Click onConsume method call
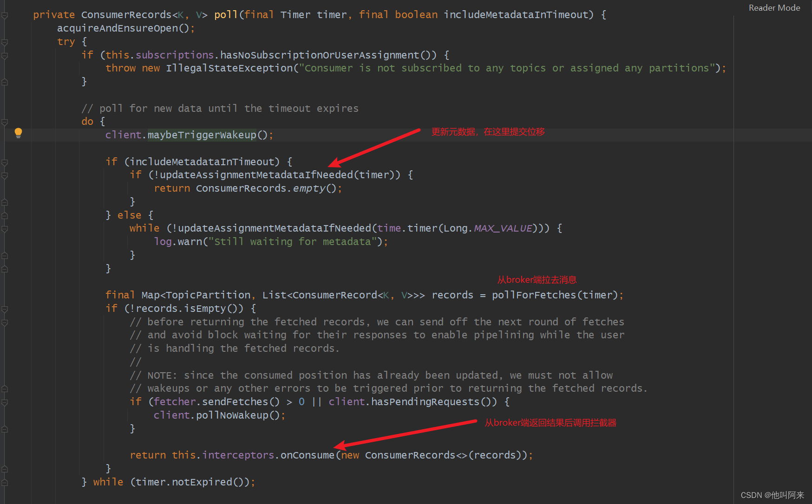This screenshot has height=504, width=812. point(307,455)
